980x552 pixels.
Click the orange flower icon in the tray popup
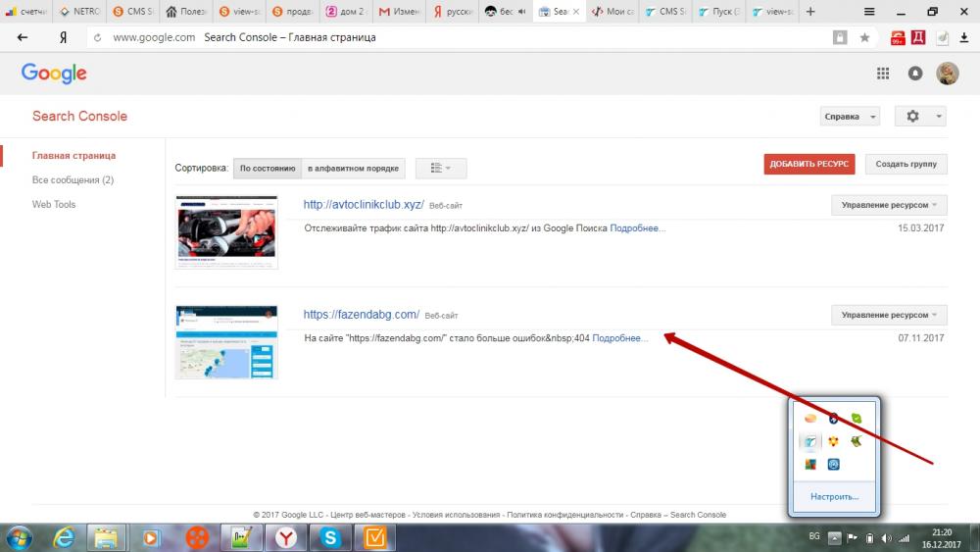pos(833,441)
